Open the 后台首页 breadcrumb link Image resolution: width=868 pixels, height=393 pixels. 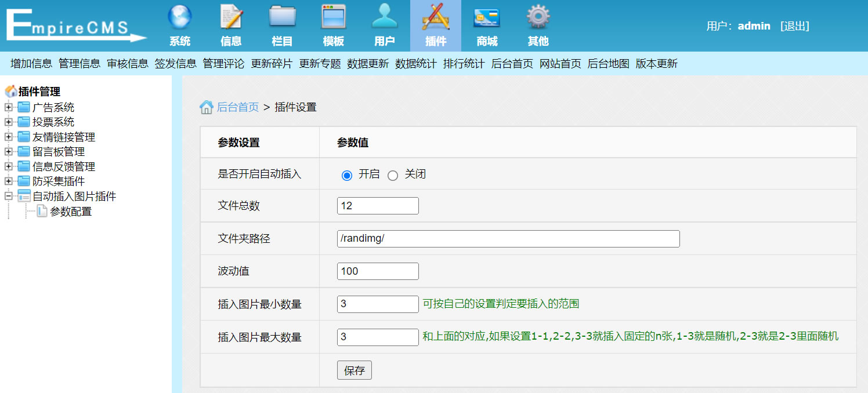tap(237, 107)
